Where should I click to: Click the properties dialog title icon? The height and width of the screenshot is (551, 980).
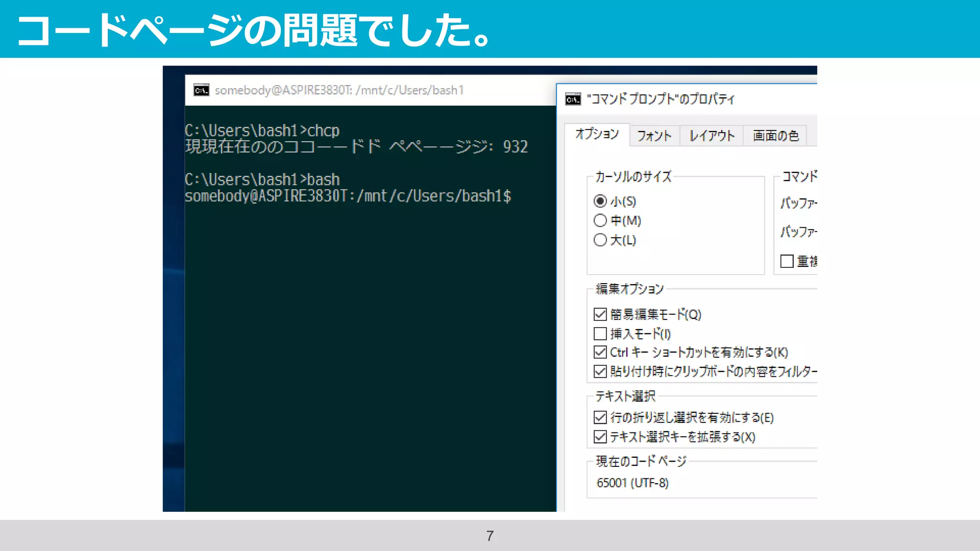pyautogui.click(x=573, y=99)
